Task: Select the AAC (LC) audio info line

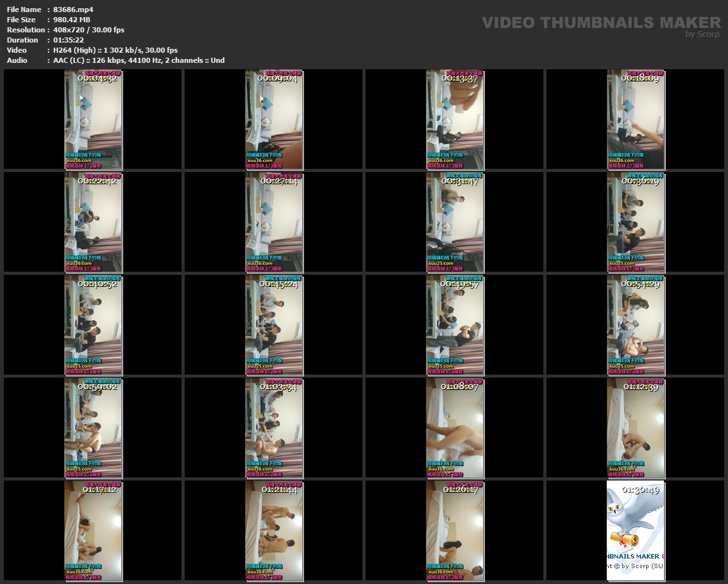Action: (x=139, y=60)
